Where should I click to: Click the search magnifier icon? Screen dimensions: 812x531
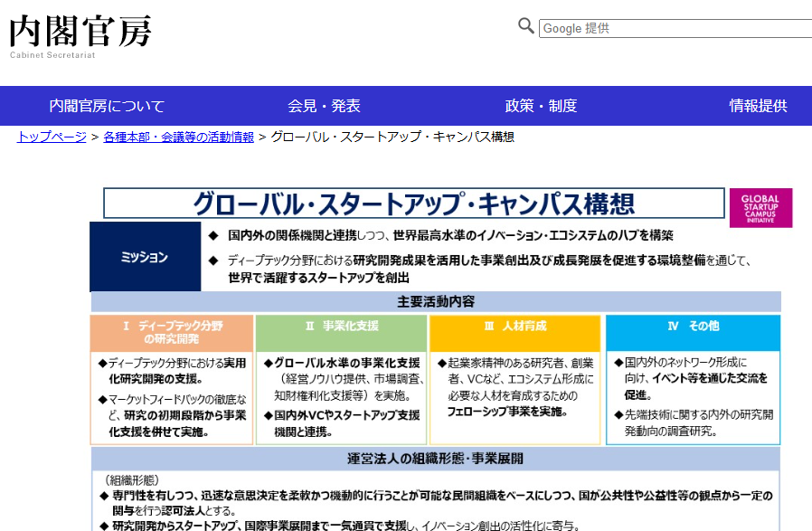(526, 26)
